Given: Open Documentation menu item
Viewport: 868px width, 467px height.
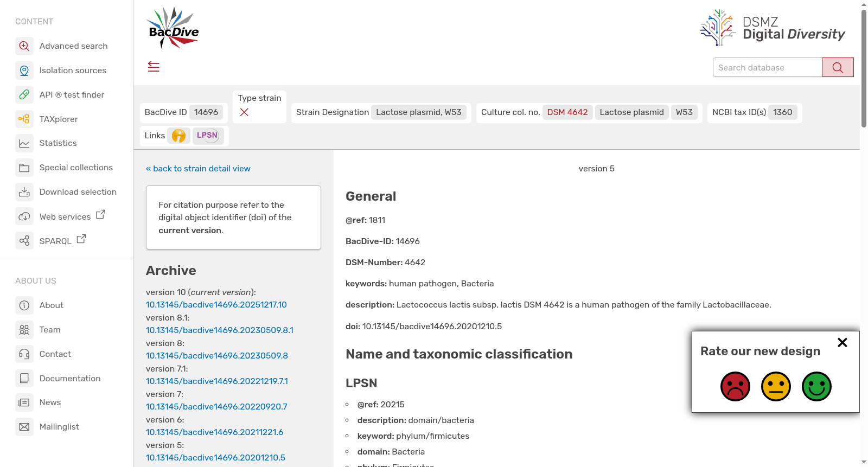Looking at the screenshot, I should (x=70, y=379).
